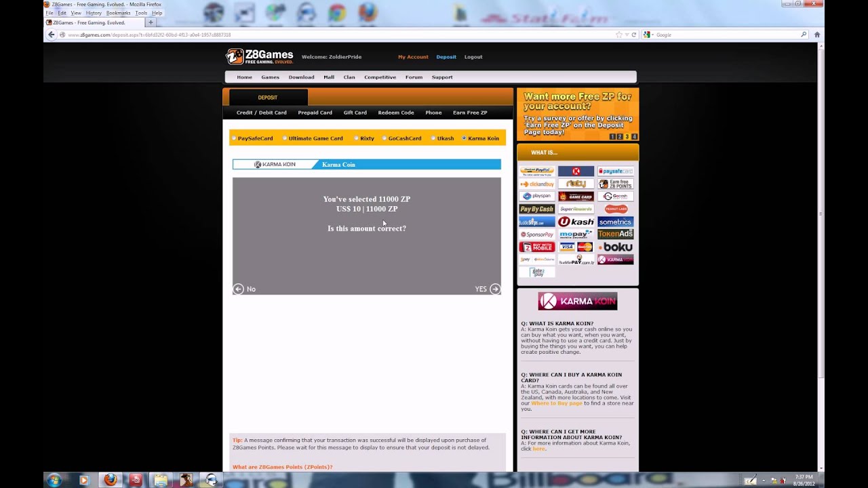The height and width of the screenshot is (488, 868).
Task: Open the Firefox Tools menu
Action: click(141, 13)
